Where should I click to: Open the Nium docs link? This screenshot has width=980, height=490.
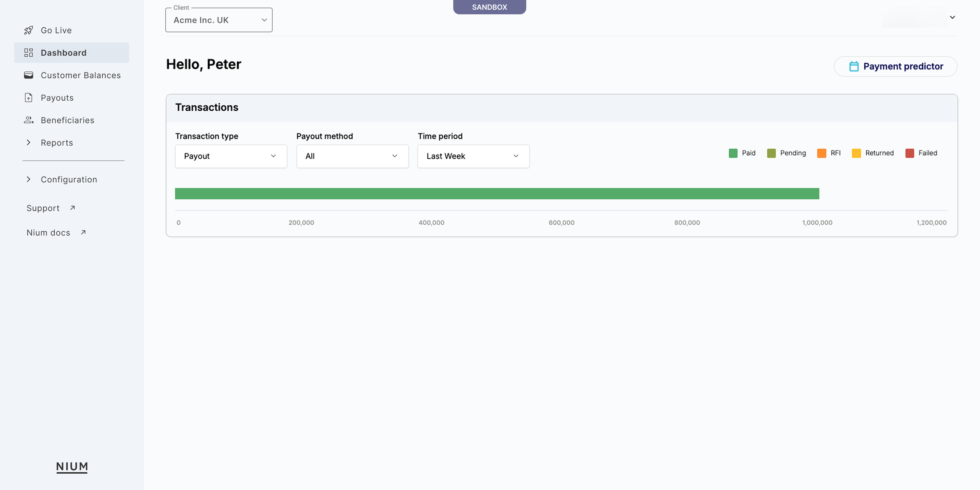(48, 233)
